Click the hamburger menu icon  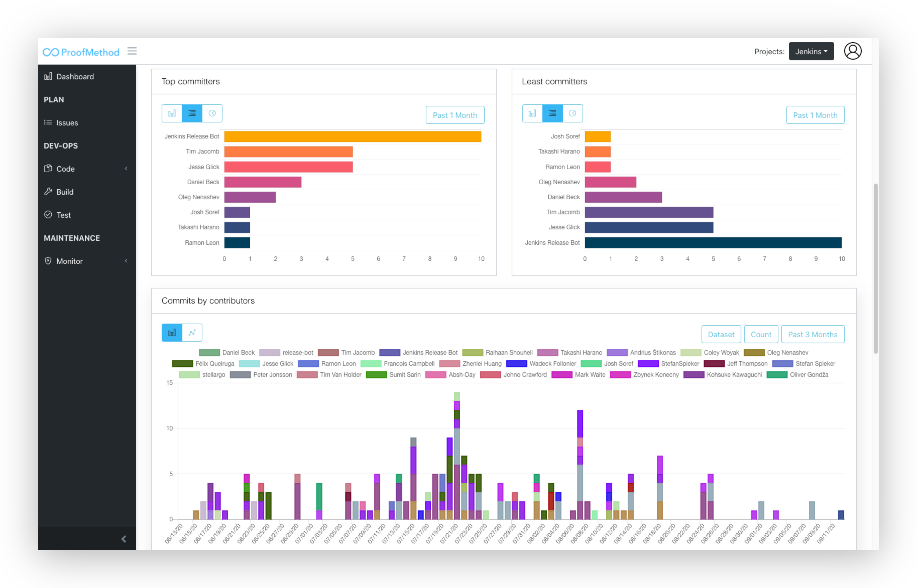[132, 51]
